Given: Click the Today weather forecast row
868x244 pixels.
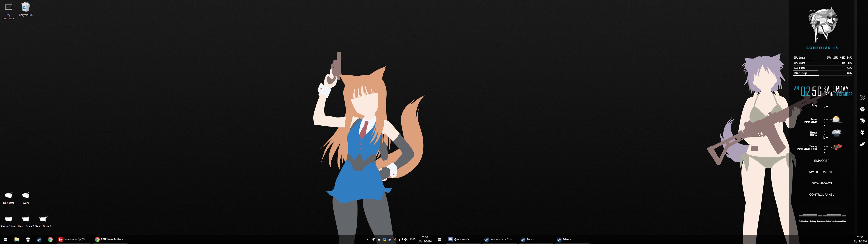Looking at the screenshot, I should click(x=819, y=106).
